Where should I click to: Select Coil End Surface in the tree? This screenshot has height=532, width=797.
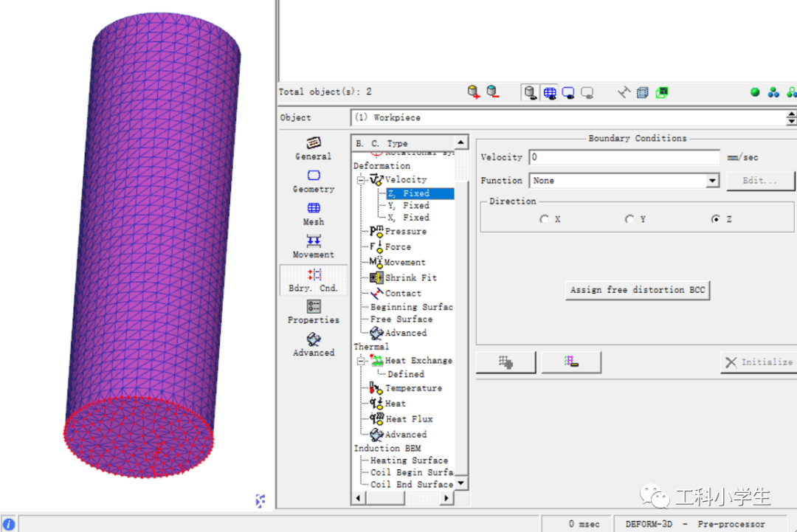pyautogui.click(x=411, y=485)
